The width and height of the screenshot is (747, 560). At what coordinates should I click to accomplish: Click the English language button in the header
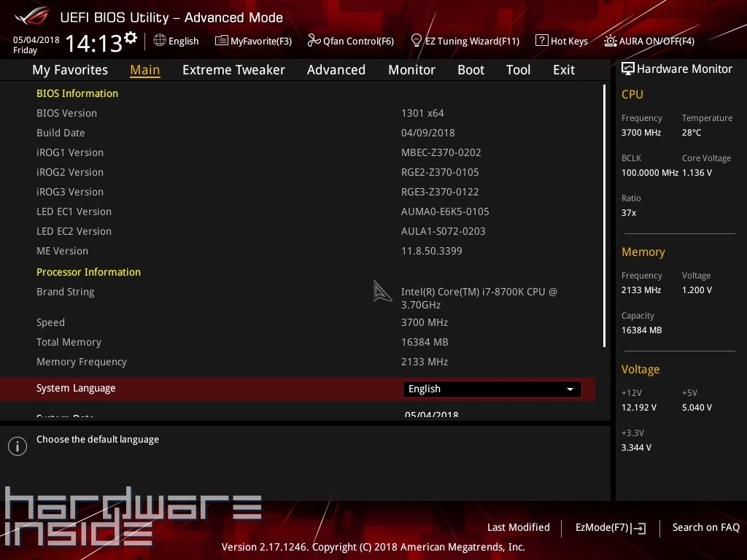pyautogui.click(x=177, y=41)
